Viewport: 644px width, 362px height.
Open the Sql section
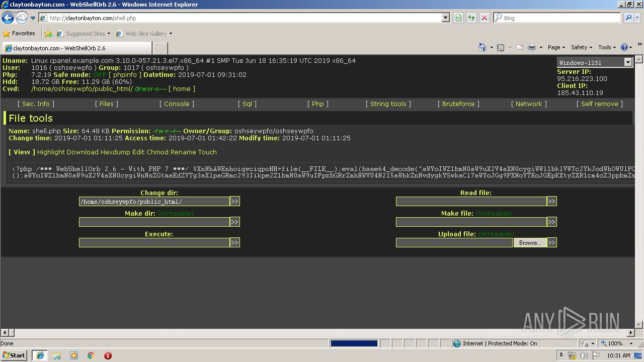pos(247,104)
